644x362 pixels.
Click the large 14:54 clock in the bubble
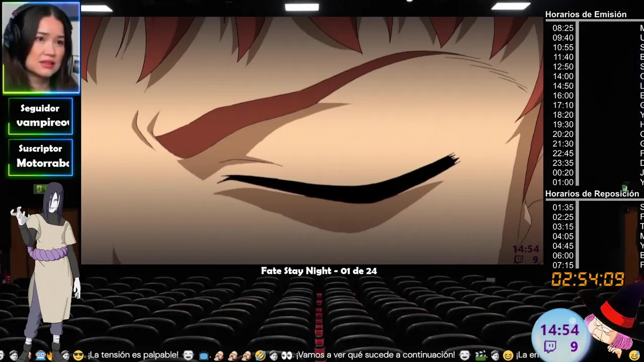tap(560, 330)
